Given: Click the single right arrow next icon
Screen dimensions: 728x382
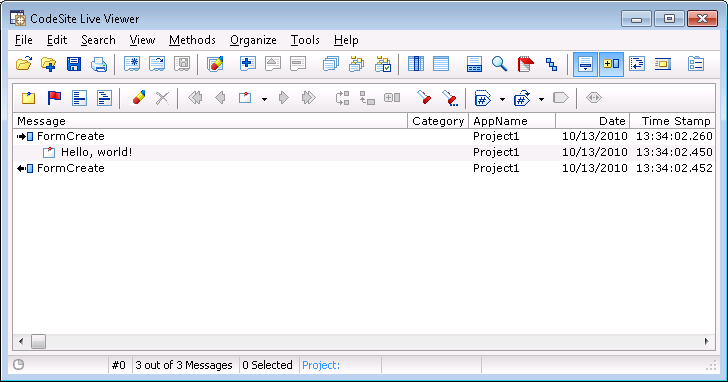Looking at the screenshot, I should click(x=284, y=97).
